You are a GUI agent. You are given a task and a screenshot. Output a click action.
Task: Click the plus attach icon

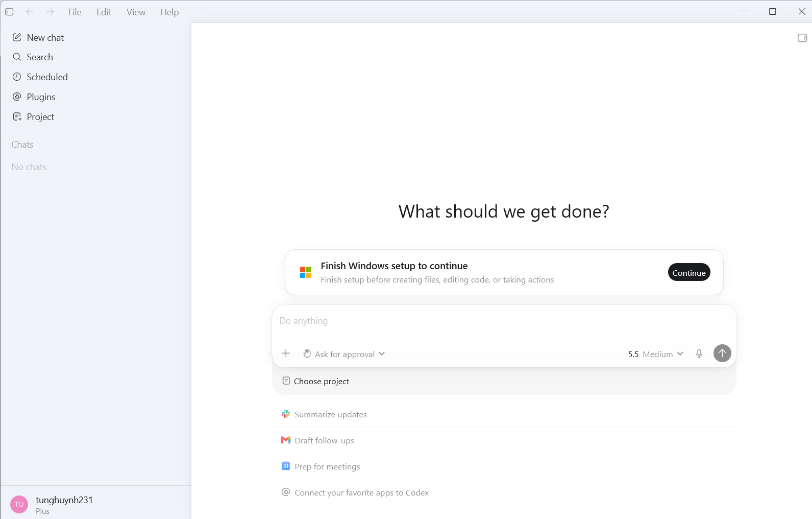286,353
